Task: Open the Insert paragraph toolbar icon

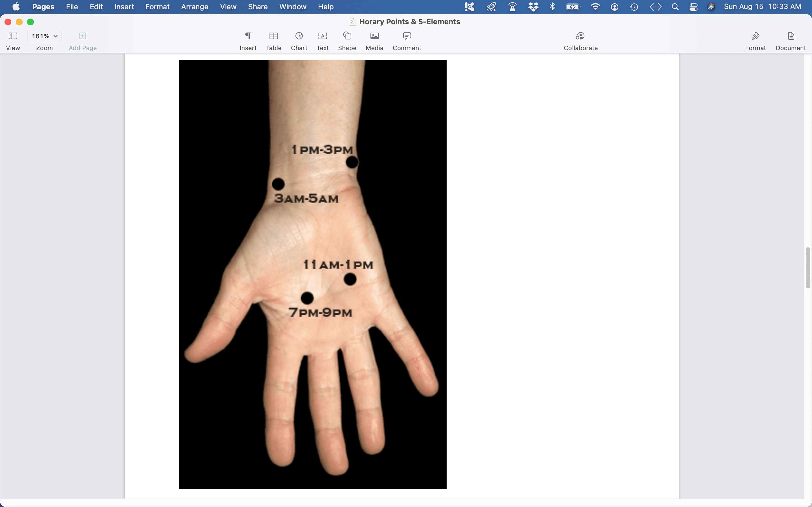Action: (x=248, y=36)
